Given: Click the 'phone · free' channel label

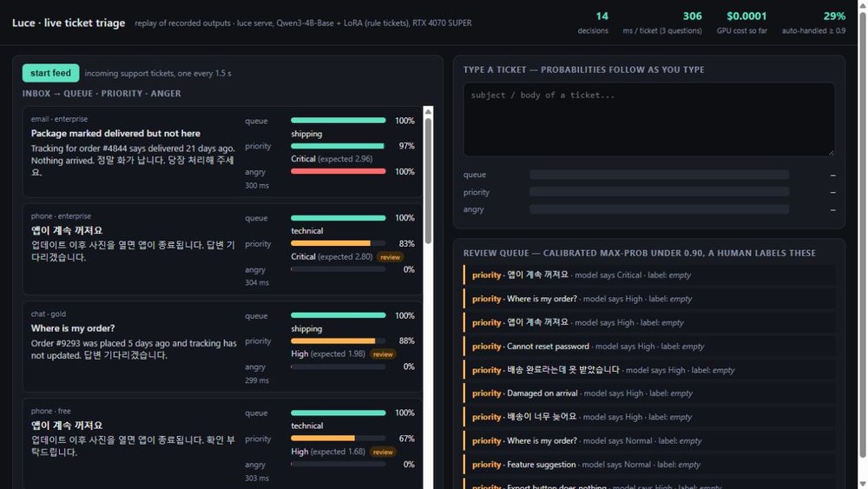Looking at the screenshot, I should pos(51,412).
